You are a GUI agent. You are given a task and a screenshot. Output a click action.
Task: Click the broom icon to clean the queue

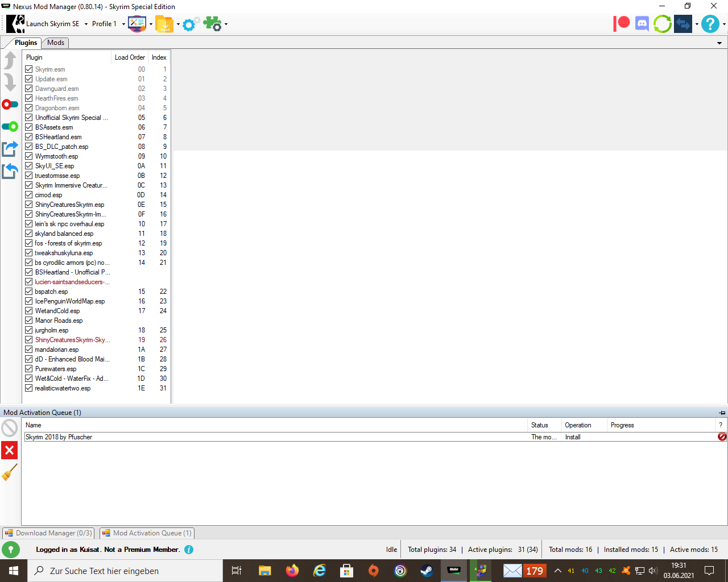(10, 472)
